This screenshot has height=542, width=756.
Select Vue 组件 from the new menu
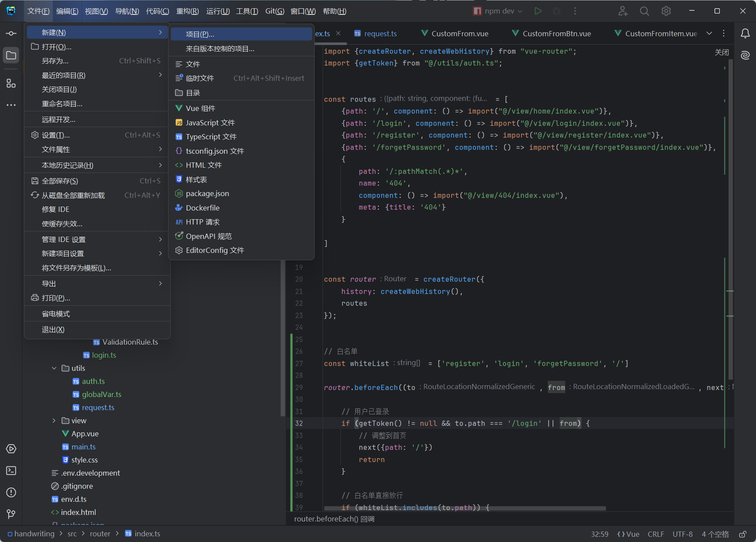coord(200,108)
